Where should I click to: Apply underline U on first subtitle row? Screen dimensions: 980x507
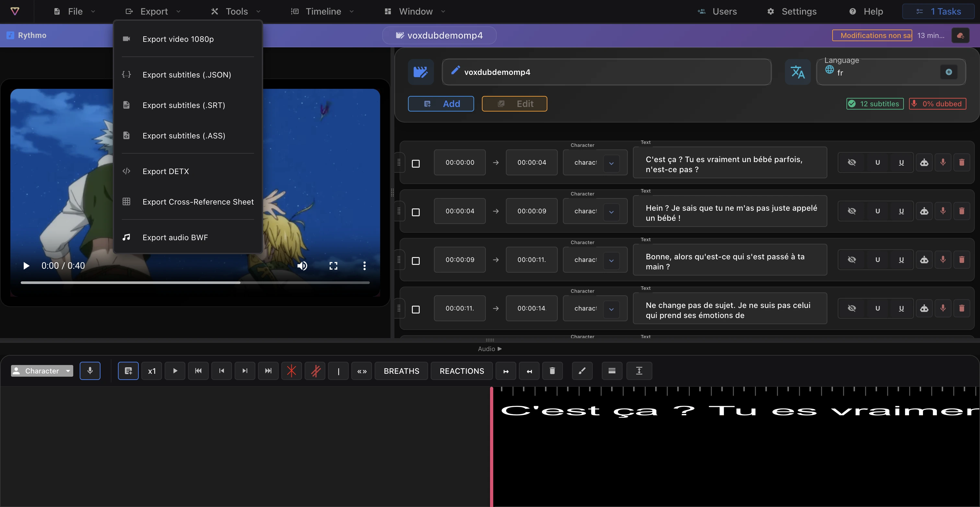point(901,162)
